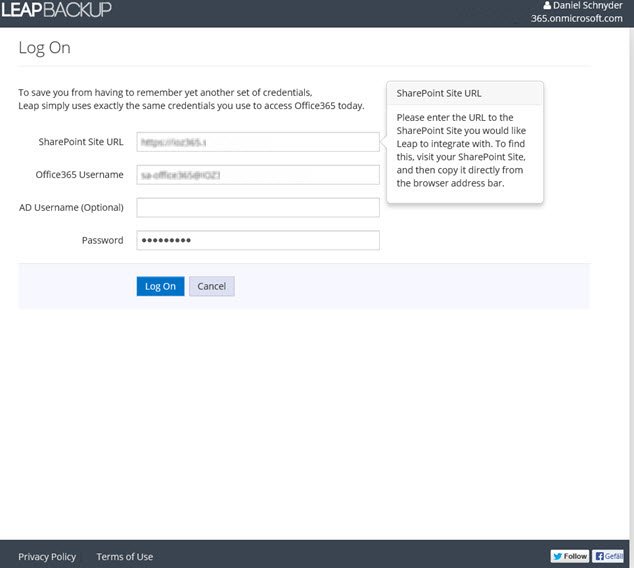
Task: Click the Office365 Username label
Action: point(79,175)
